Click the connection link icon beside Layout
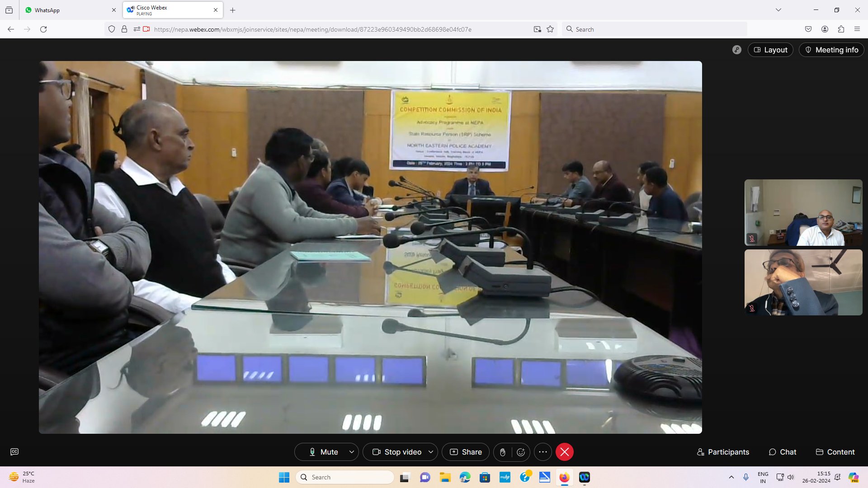The width and height of the screenshot is (868, 488). (x=737, y=50)
